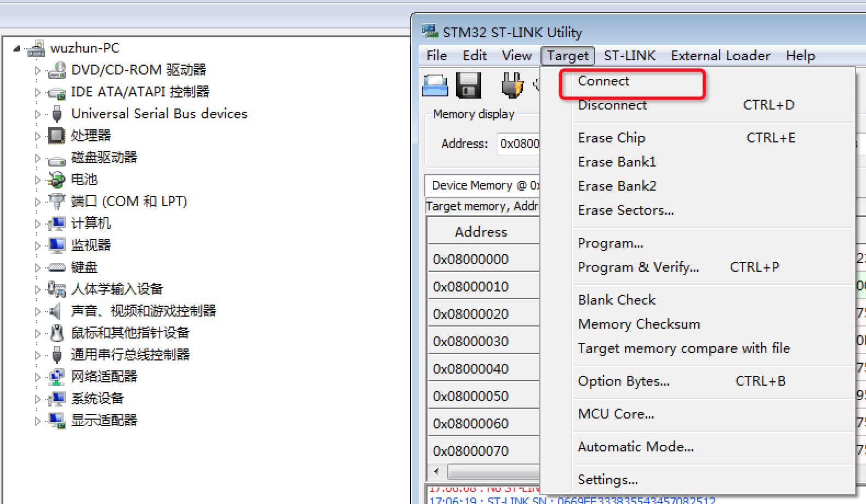Click the Connect plug toolbar icon

[512, 85]
